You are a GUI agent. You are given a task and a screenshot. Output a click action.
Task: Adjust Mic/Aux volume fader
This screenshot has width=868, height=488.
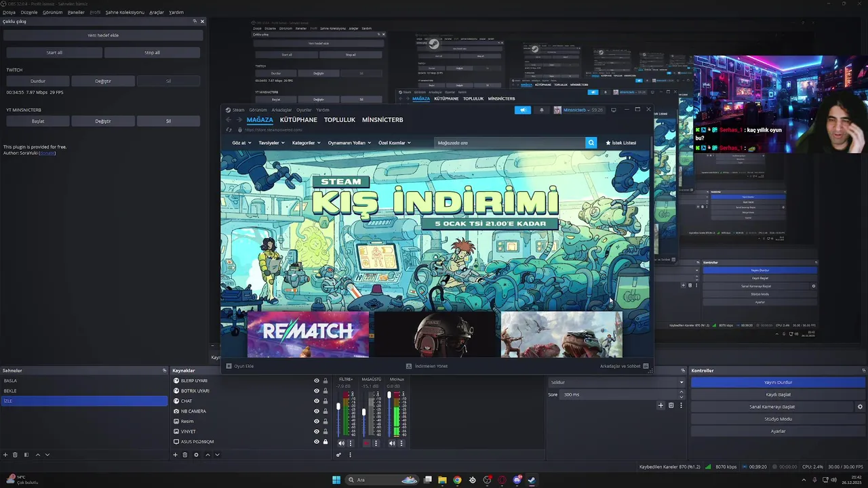(389, 394)
